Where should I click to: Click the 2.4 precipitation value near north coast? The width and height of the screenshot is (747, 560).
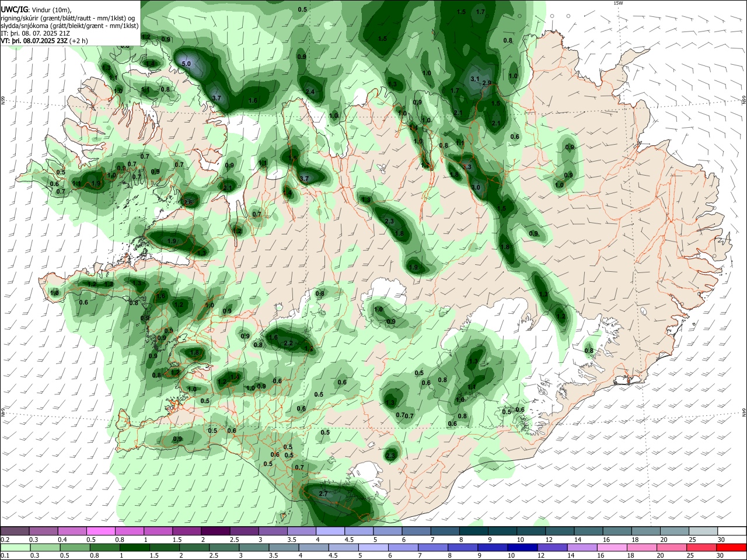click(310, 92)
